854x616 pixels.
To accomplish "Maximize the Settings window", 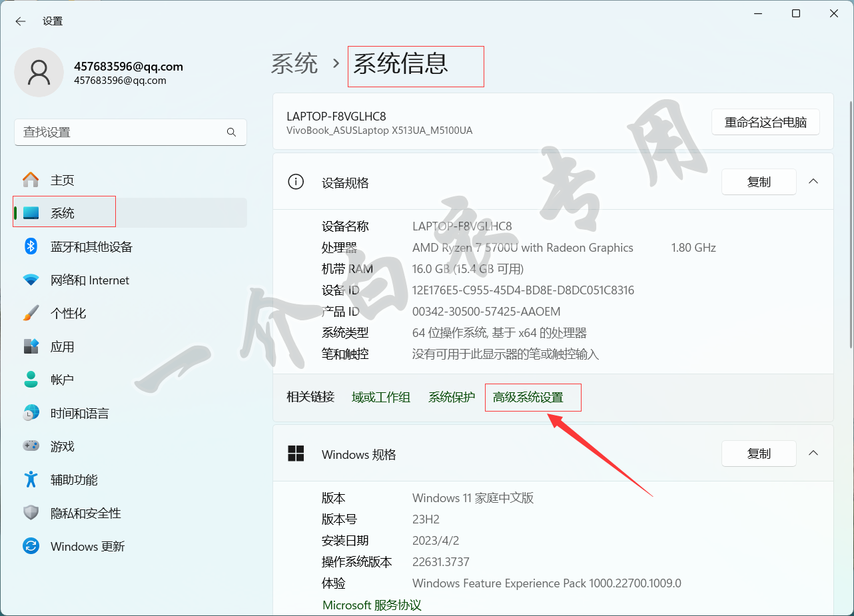I will pos(796,13).
